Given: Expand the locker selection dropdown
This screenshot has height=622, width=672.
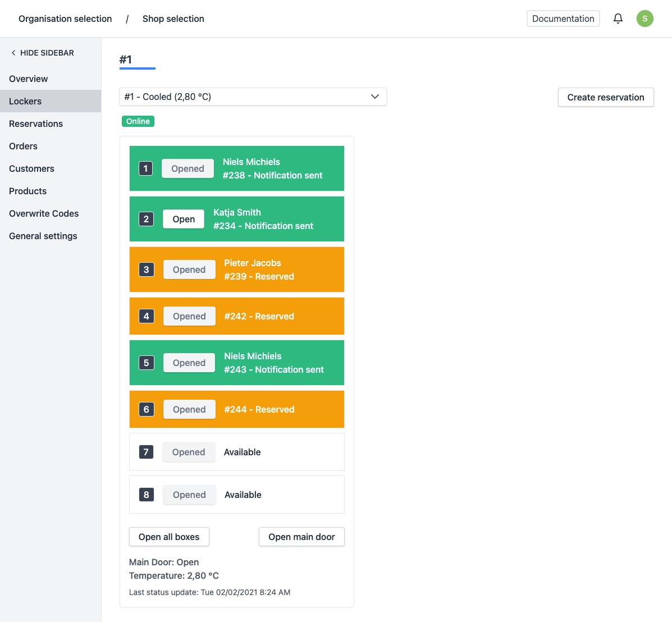Looking at the screenshot, I should pyautogui.click(x=253, y=97).
